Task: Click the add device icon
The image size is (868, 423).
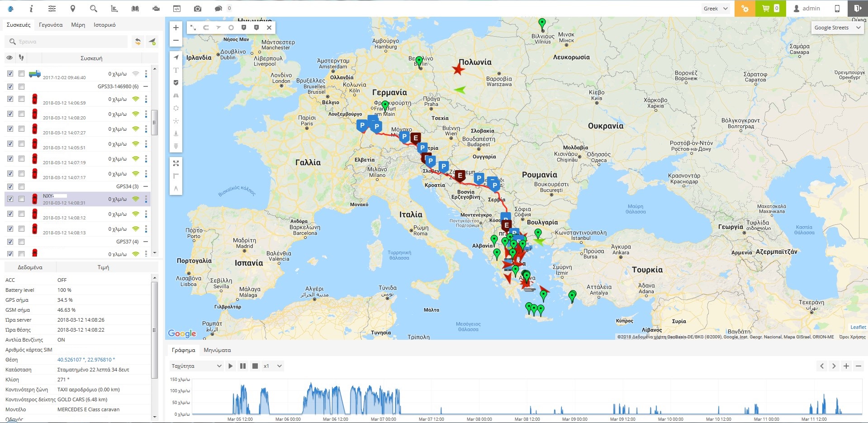Action: pos(152,42)
